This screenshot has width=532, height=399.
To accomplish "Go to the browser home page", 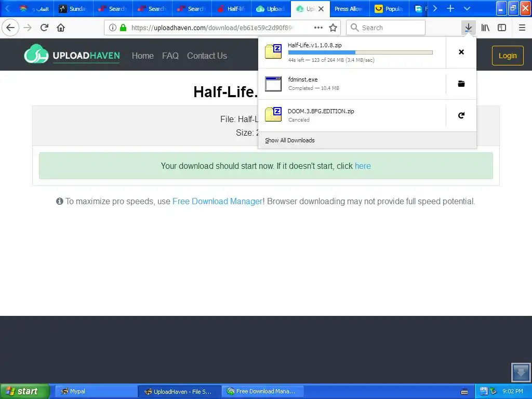I will click(x=61, y=28).
